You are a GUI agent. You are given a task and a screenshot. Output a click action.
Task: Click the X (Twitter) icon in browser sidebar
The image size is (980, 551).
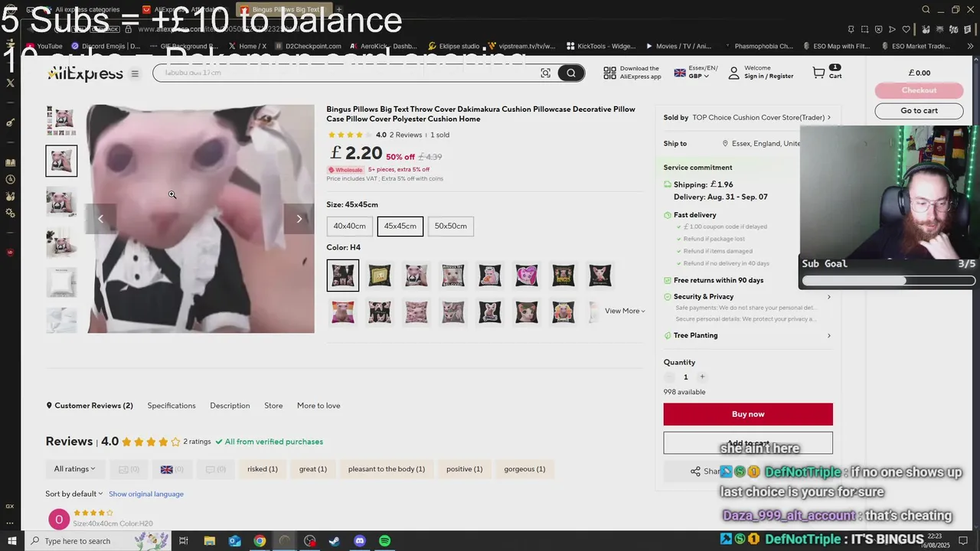[x=10, y=83]
